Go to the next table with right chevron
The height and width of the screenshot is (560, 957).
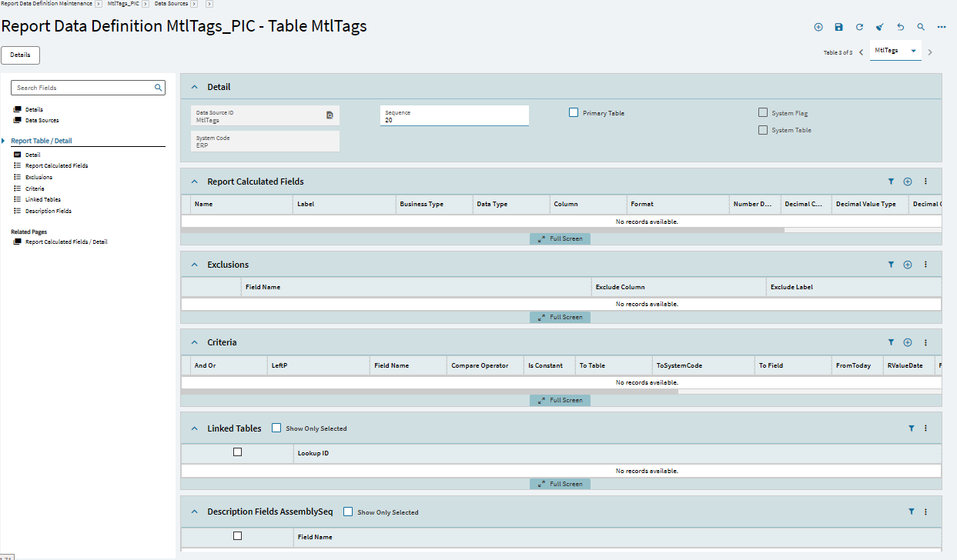930,52
